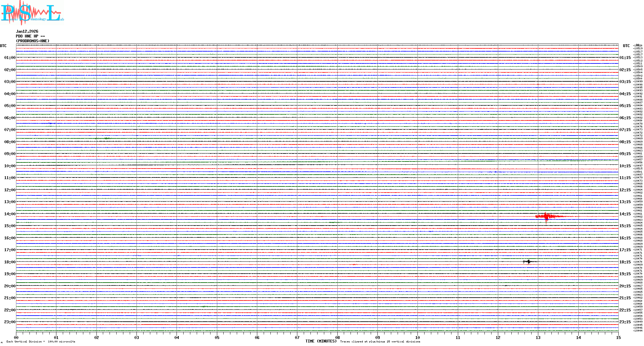Click the left UTC axis header
This screenshot has height=346, width=644.
[x=3, y=46]
